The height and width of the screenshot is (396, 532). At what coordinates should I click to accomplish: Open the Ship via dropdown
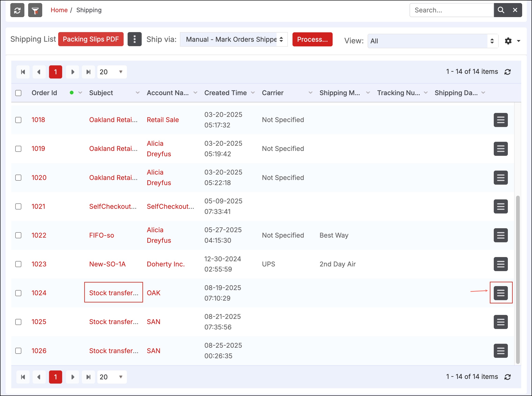click(x=234, y=39)
